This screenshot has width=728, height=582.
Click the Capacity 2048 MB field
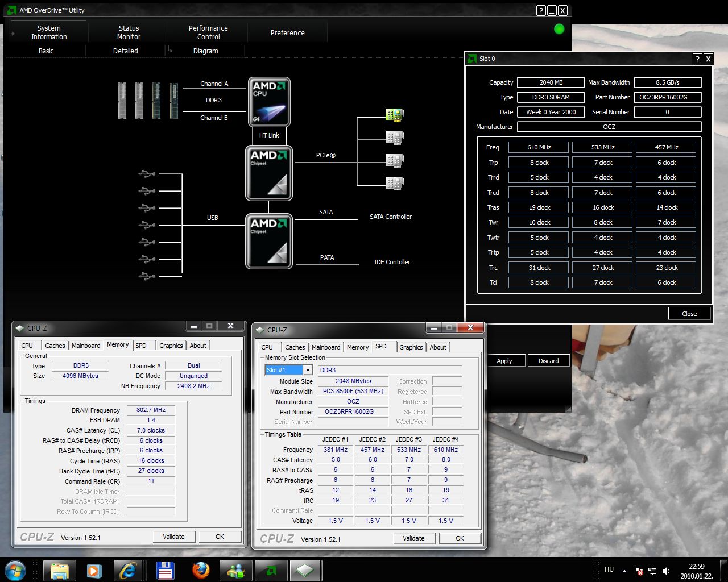click(551, 82)
